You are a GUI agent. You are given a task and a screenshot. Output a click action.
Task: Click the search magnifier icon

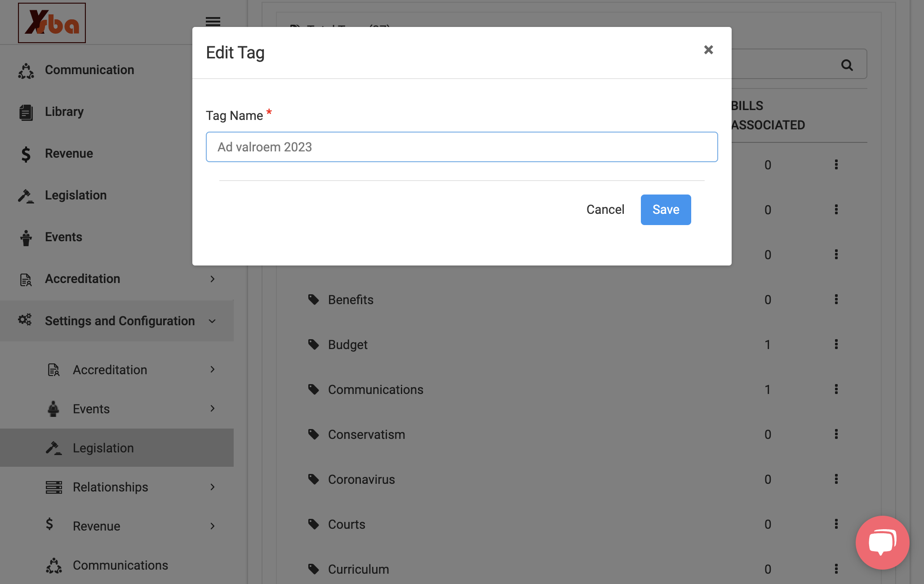(x=847, y=65)
